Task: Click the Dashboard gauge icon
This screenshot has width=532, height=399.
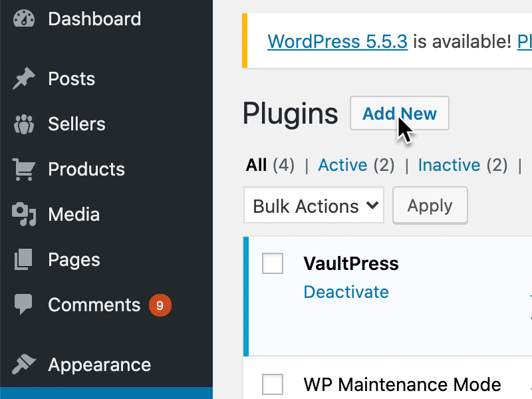Action: point(24,19)
